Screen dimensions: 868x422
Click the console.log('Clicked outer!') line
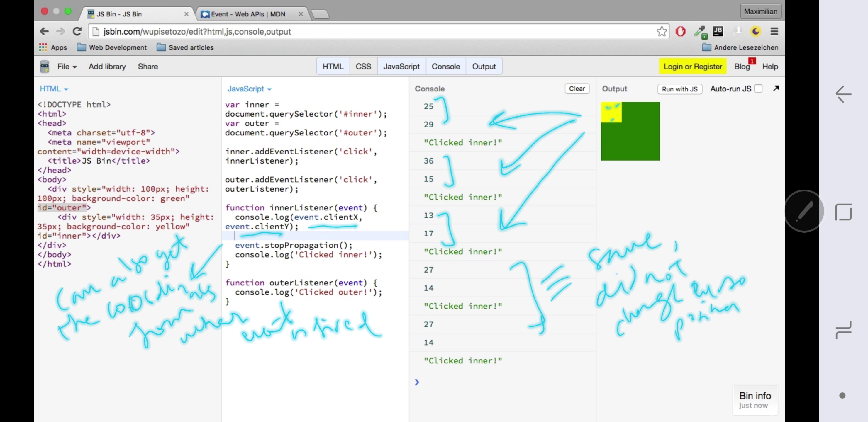[x=309, y=292]
